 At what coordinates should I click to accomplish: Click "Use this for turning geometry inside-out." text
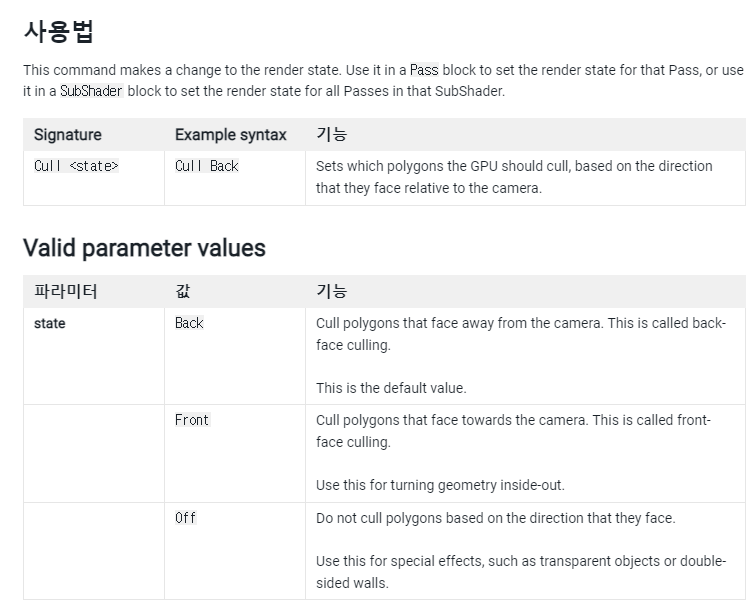(440, 485)
